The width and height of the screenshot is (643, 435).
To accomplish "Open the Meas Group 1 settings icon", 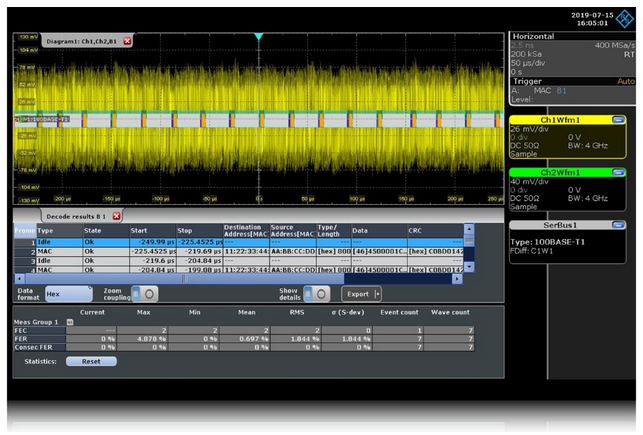I will (70, 322).
